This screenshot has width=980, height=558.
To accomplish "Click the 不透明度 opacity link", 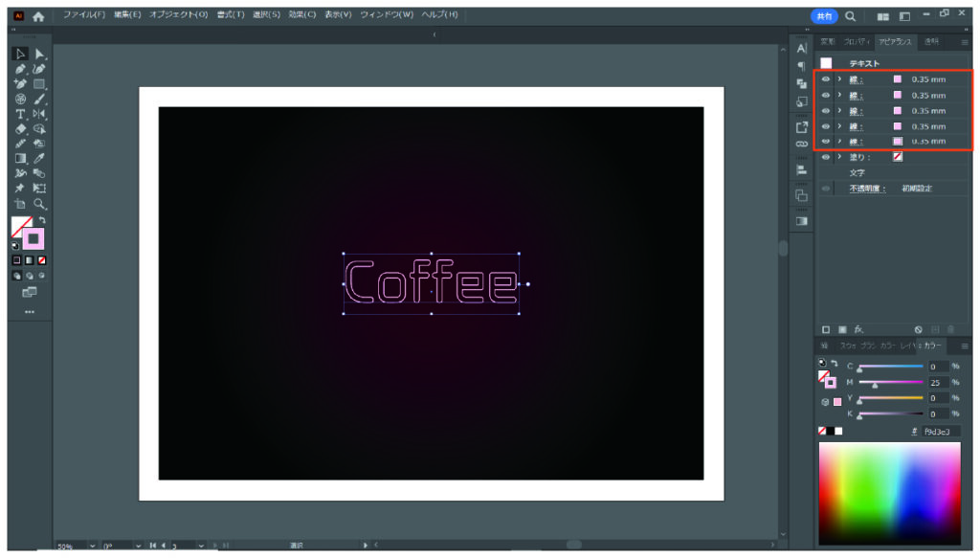I will [x=867, y=189].
